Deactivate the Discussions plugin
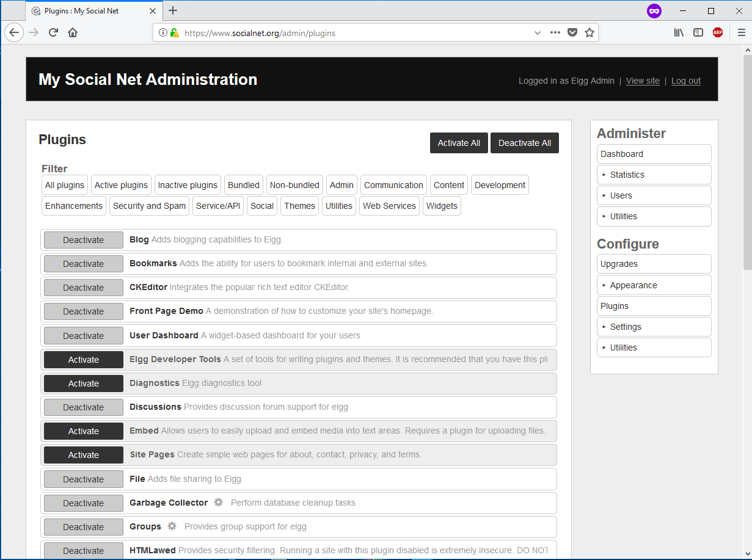This screenshot has width=752, height=560. pos(84,407)
